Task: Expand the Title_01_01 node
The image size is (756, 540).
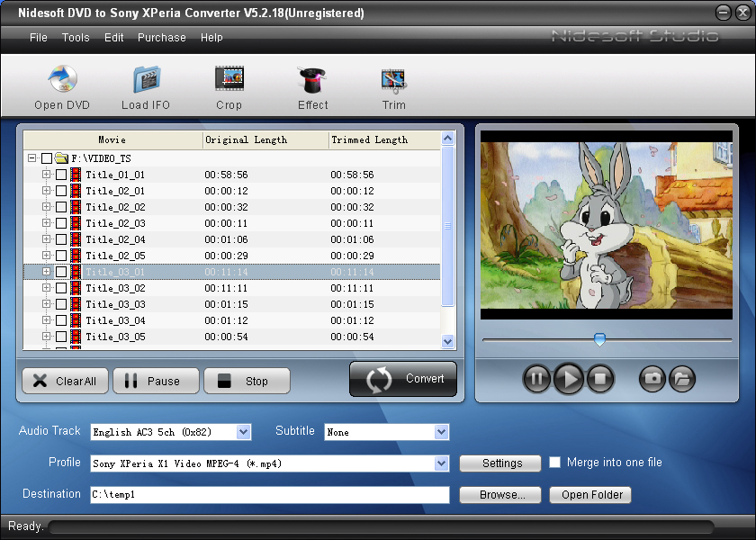Action: pyautogui.click(x=46, y=174)
